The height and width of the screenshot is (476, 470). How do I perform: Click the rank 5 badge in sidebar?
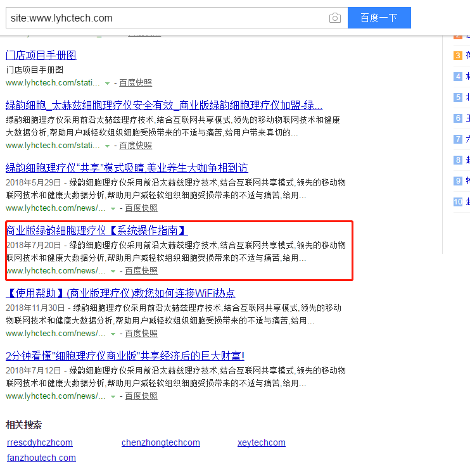(x=458, y=97)
